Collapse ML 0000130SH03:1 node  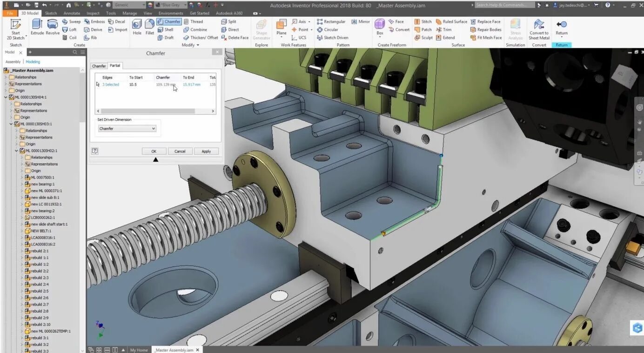(12, 124)
